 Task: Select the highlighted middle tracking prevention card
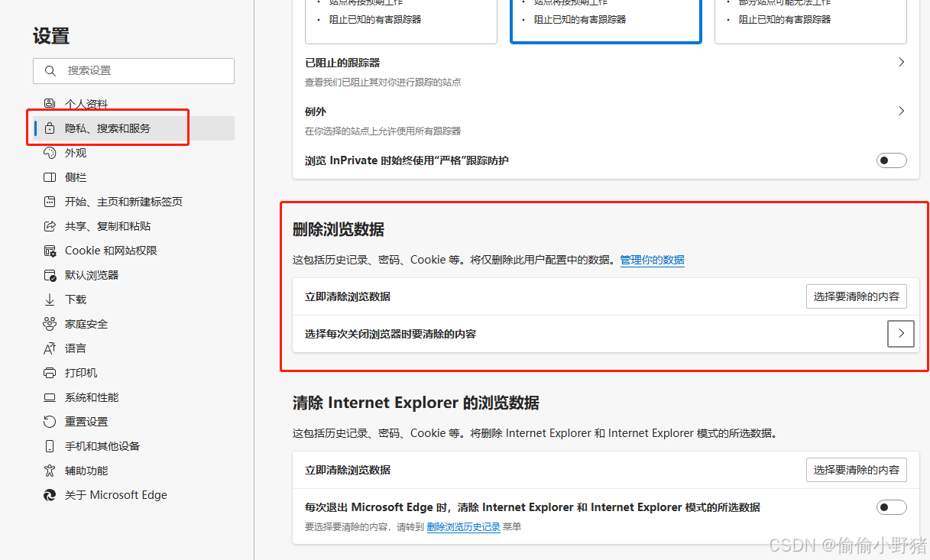pyautogui.click(x=606, y=21)
